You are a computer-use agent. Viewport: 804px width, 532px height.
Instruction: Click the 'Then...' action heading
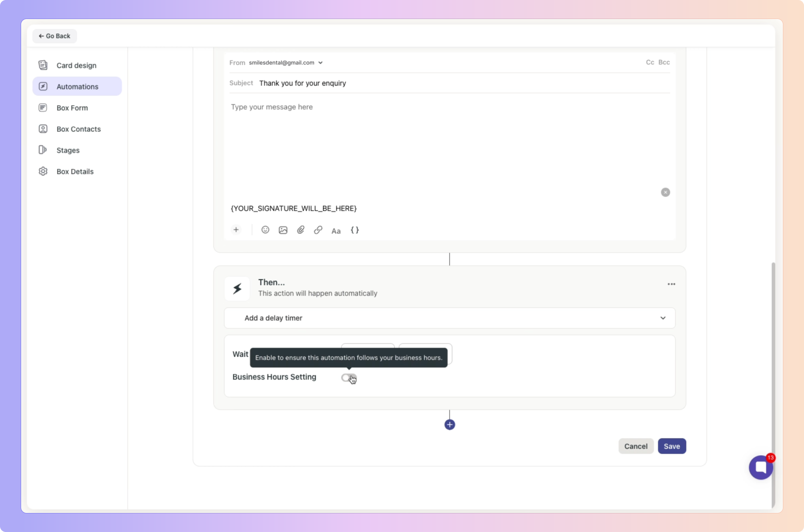(271, 282)
